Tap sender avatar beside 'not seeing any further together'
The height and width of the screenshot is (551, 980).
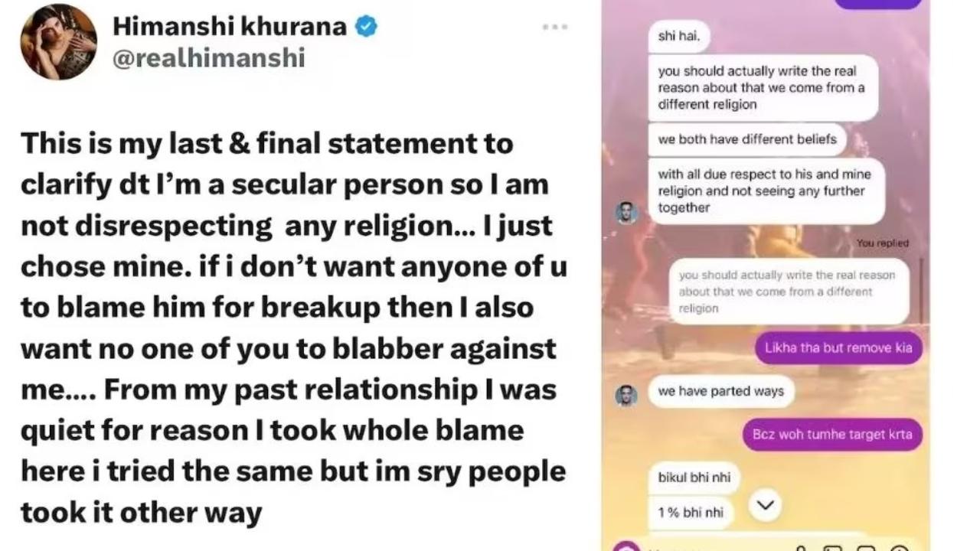click(627, 212)
